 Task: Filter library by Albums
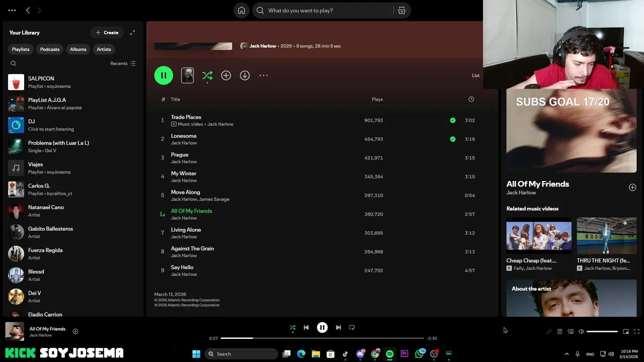78,49
